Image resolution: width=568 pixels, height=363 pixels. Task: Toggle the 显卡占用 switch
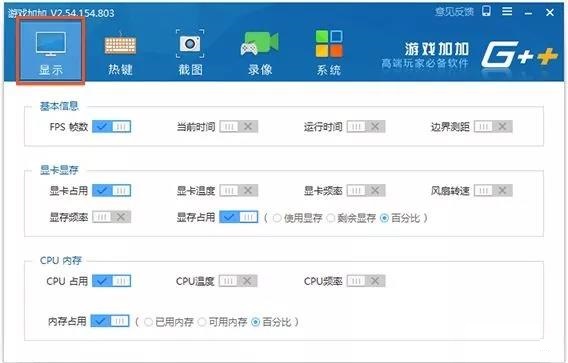(112, 191)
